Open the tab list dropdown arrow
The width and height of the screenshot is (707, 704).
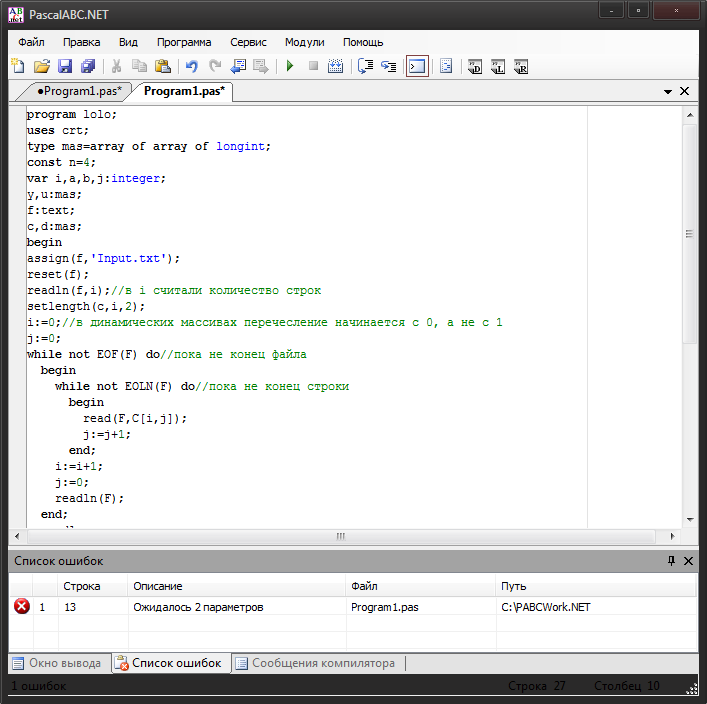pos(668,91)
